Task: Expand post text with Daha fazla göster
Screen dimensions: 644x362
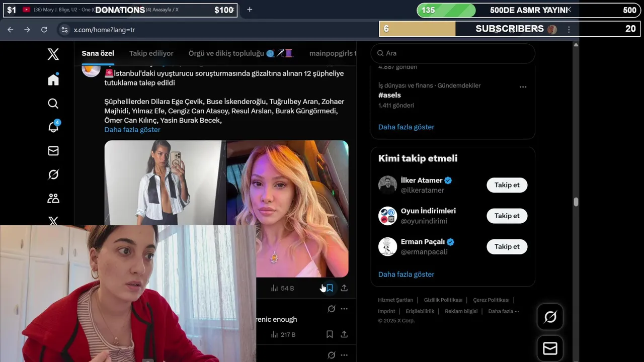Action: [132, 130]
